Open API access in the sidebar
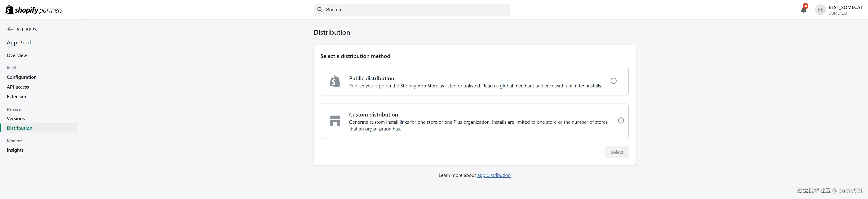Screen dimensions: 868x199 (x=18, y=87)
